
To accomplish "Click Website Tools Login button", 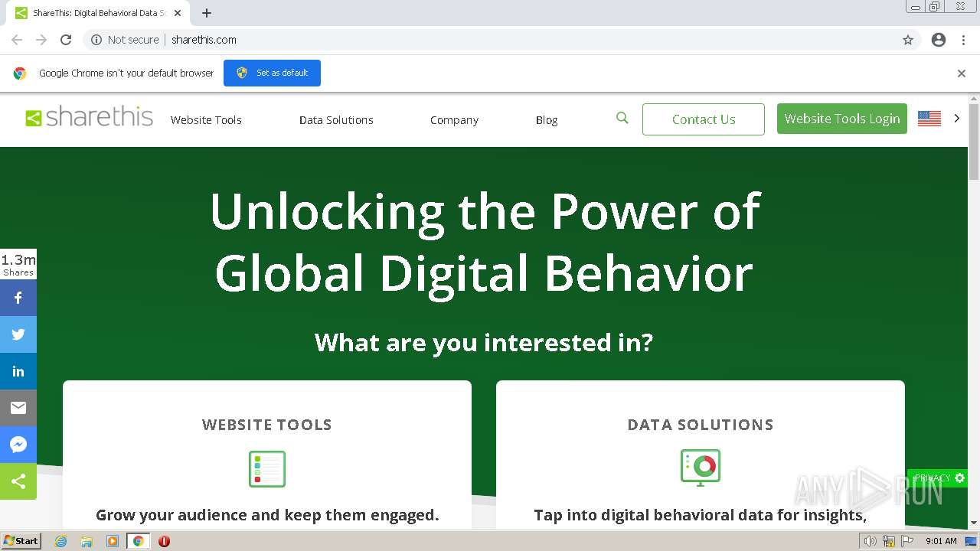I will [x=842, y=119].
